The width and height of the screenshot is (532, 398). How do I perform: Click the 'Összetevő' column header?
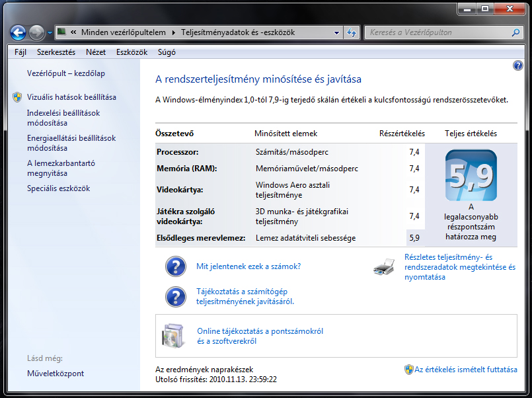(174, 134)
